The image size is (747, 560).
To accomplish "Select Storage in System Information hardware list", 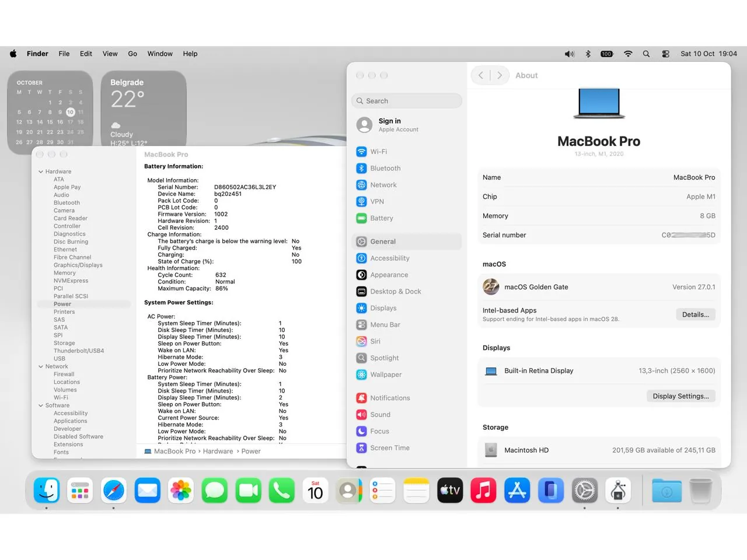I will pyautogui.click(x=64, y=344).
